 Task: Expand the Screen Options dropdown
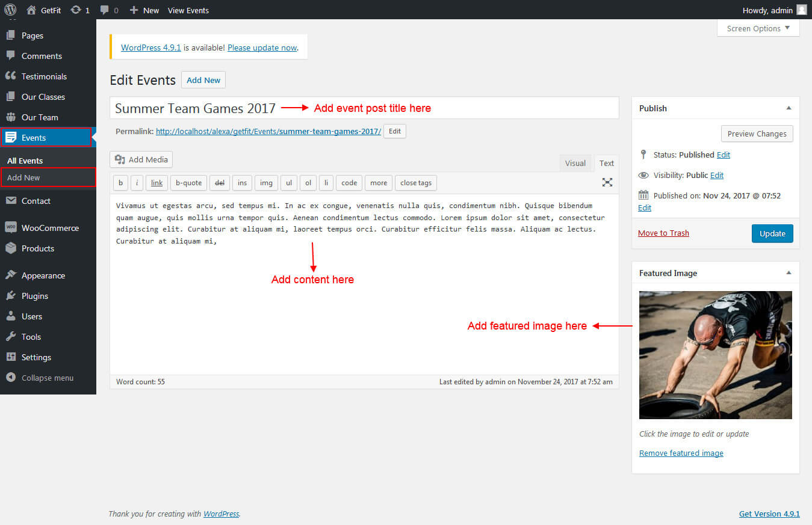(x=758, y=28)
